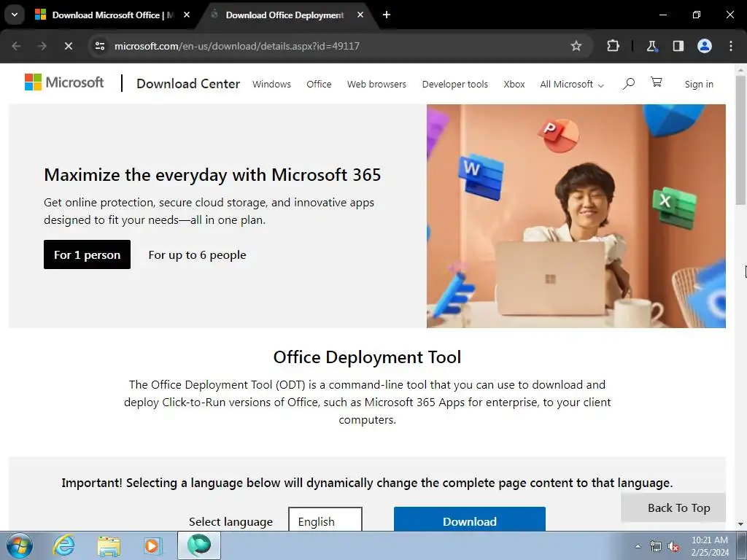Screen dimensions: 747x560
Task: Show hidden system tray icons
Action: click(x=638, y=546)
